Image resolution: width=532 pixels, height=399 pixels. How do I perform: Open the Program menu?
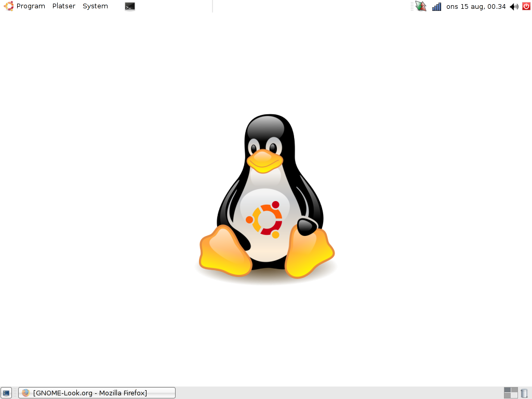coord(31,6)
